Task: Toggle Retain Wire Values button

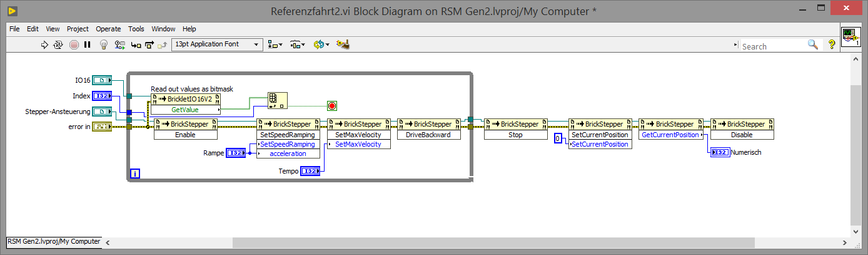Action: (x=119, y=44)
